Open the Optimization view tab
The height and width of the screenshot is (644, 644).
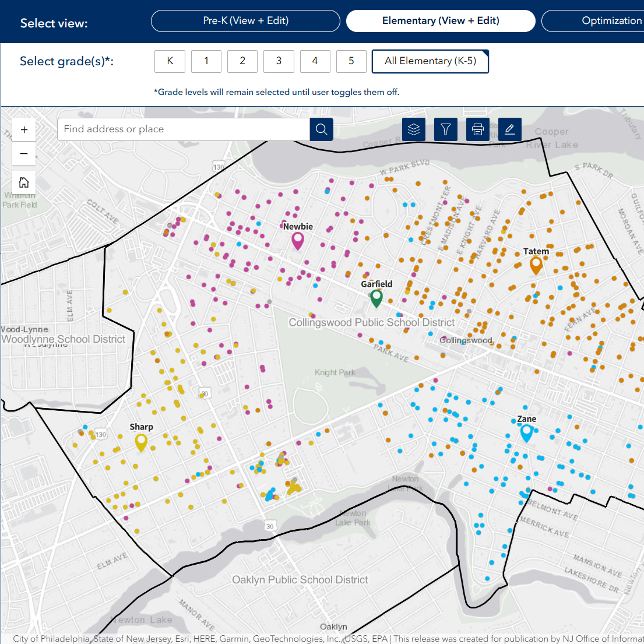[593, 21]
